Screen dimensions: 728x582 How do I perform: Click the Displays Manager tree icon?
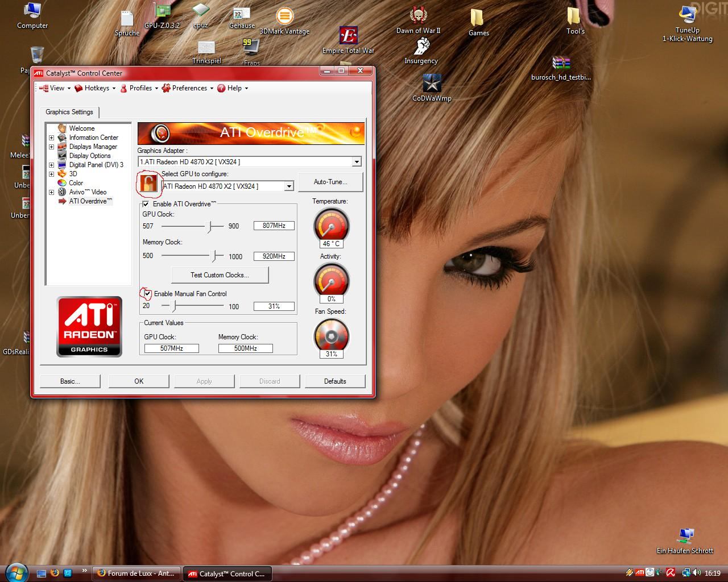[x=62, y=147]
